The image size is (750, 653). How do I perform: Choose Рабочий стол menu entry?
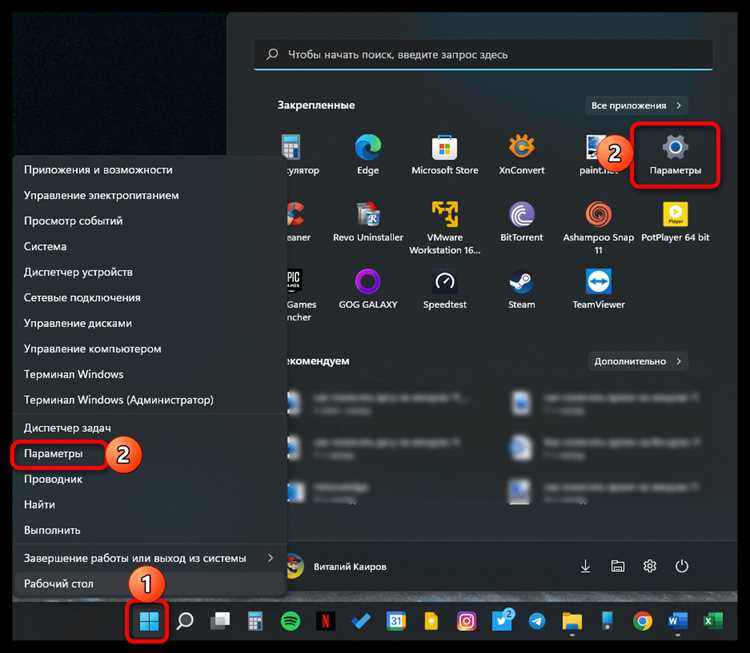(149, 584)
